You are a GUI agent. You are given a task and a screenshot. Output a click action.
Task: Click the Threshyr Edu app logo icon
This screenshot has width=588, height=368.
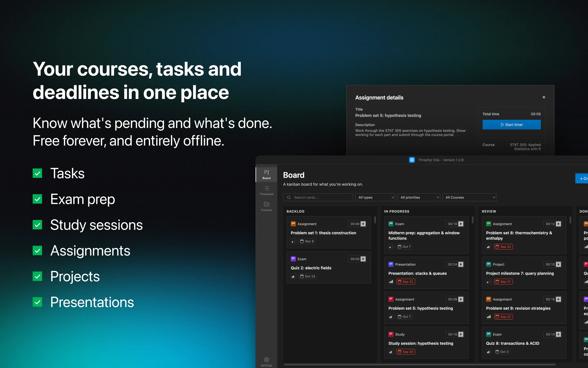[412, 160]
